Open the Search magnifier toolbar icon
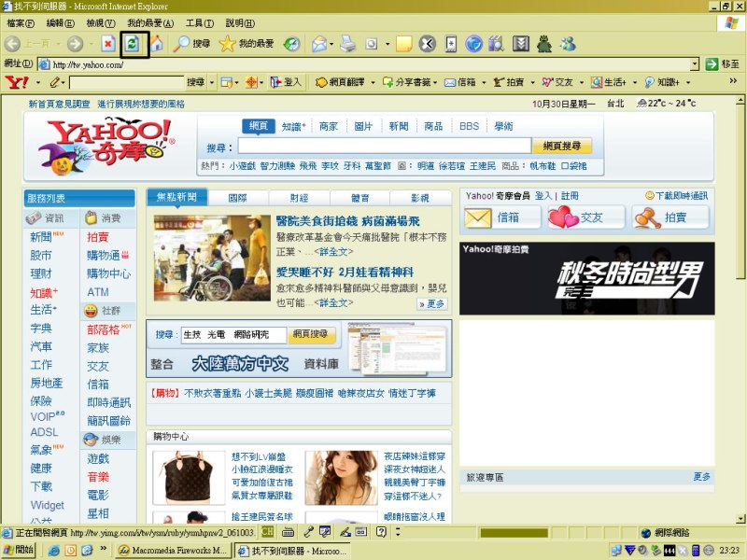747x560 pixels. tap(181, 44)
